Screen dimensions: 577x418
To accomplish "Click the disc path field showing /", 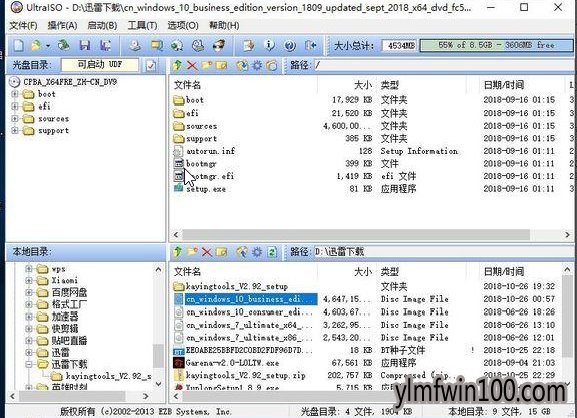I will (443, 65).
